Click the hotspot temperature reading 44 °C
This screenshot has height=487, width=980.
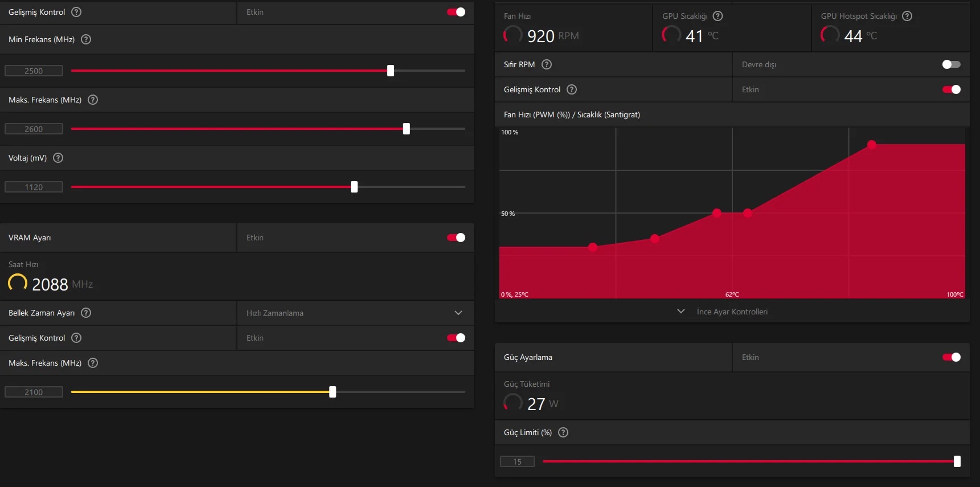860,36
